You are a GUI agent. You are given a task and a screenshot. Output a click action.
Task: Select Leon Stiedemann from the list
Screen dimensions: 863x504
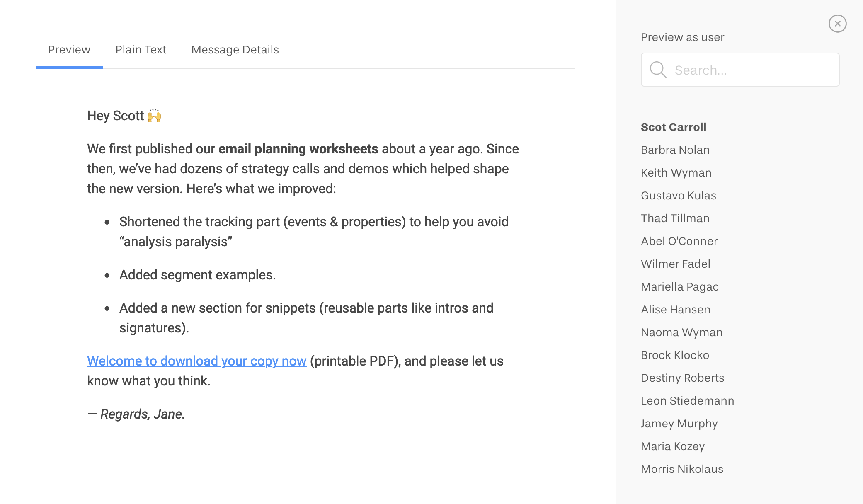point(688,401)
